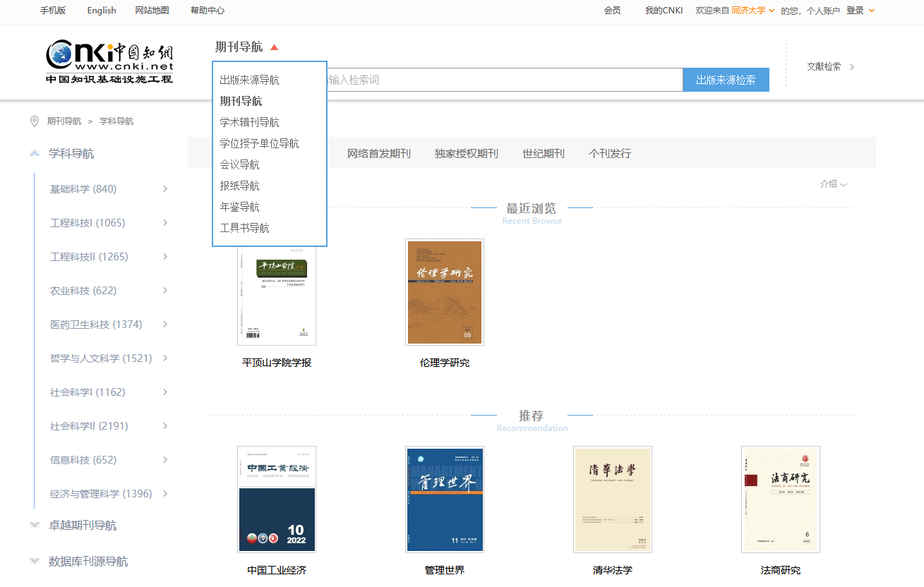
Task: Collapse the 期刊导航 red arrow dropdown
Action: (275, 47)
